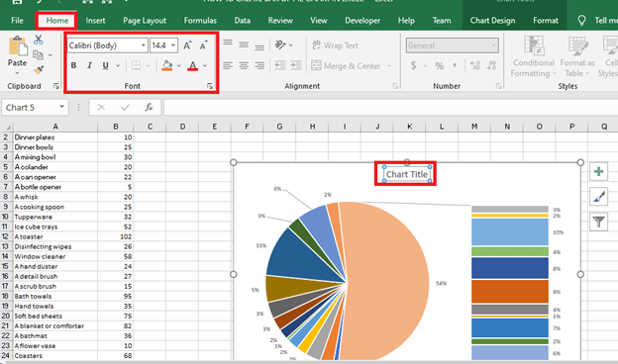Select the Chart Title text box
This screenshot has height=364, width=618.
click(407, 174)
